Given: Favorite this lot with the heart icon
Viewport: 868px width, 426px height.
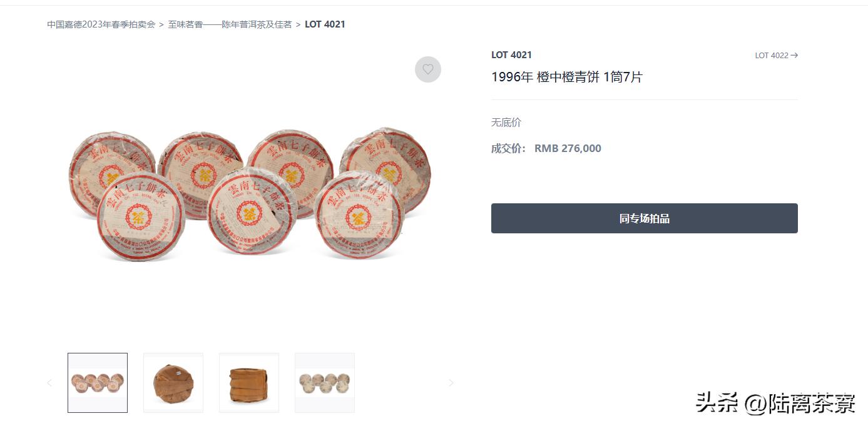Looking at the screenshot, I should (428, 69).
